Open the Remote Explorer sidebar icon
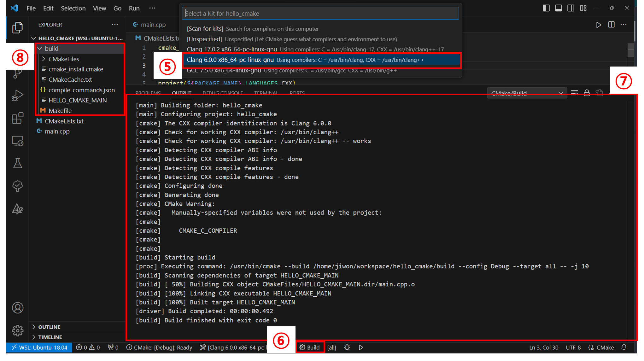644x361 pixels. tap(17, 141)
